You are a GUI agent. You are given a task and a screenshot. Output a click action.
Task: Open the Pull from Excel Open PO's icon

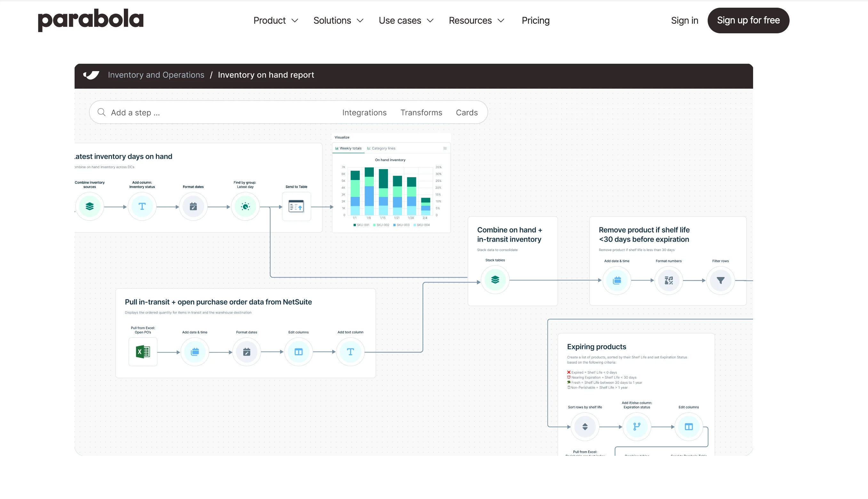[143, 352]
